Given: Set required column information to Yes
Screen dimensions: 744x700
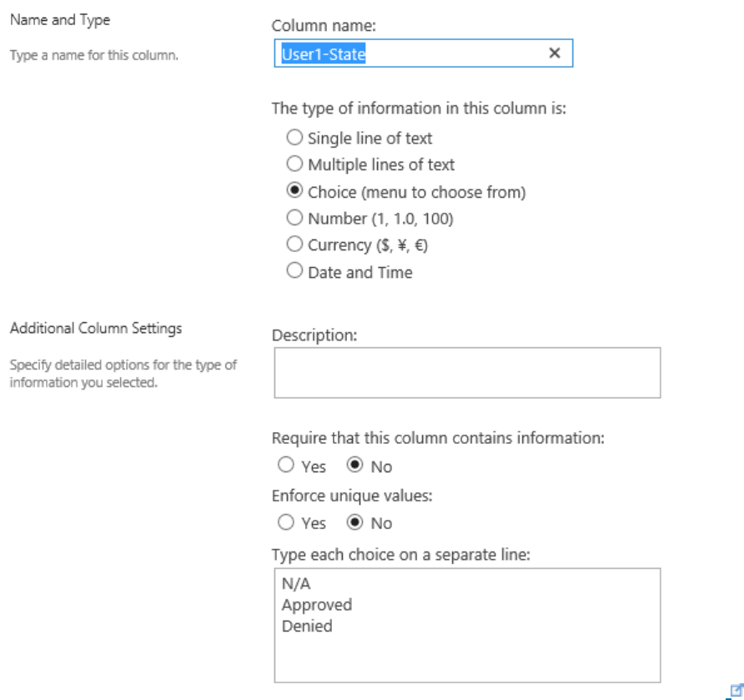Looking at the screenshot, I should 287,466.
